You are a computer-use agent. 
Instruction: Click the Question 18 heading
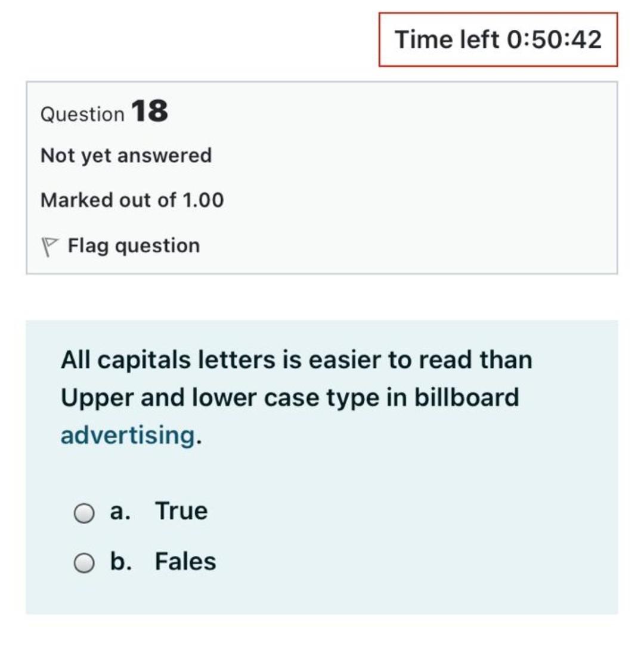coord(104,112)
